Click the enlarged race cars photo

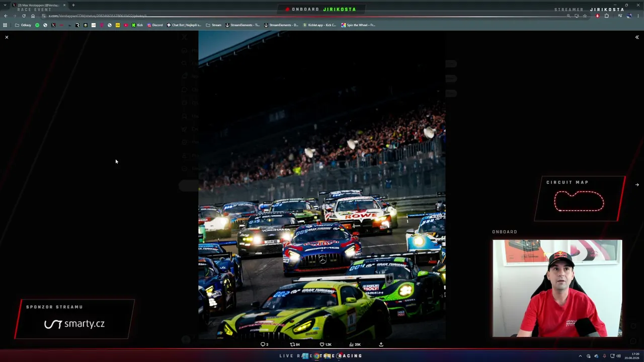pyautogui.click(x=321, y=185)
